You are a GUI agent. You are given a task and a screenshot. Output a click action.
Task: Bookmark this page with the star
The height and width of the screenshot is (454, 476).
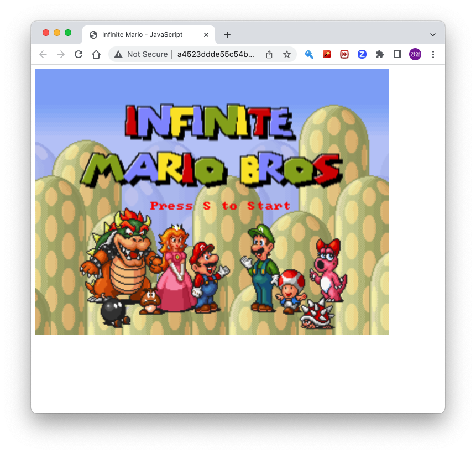[287, 54]
